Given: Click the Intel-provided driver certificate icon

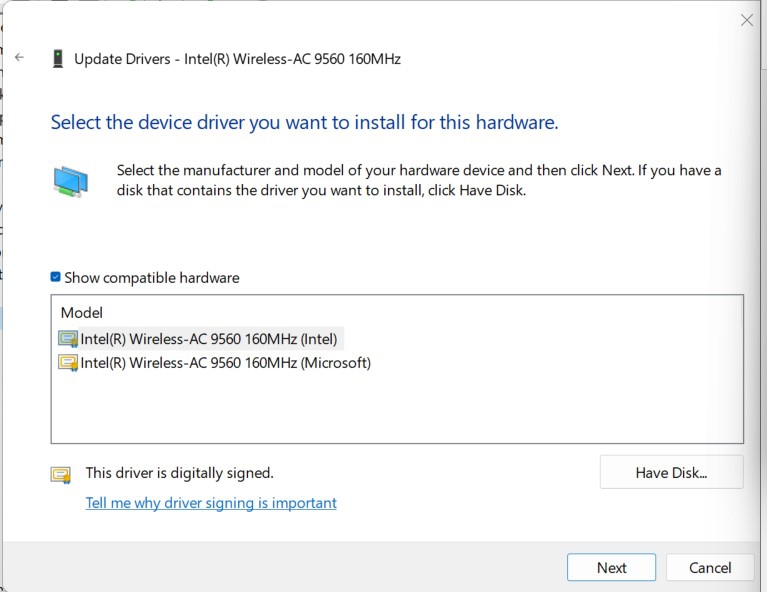Looking at the screenshot, I should point(68,339).
